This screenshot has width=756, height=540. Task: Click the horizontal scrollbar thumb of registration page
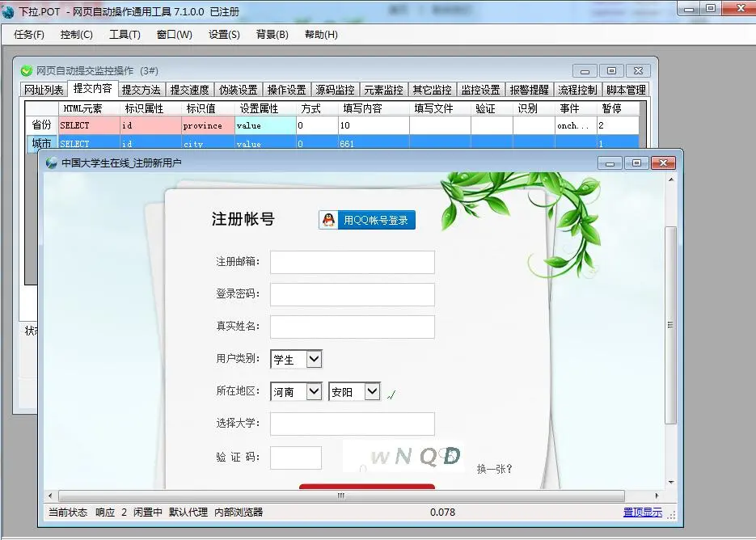(341, 496)
